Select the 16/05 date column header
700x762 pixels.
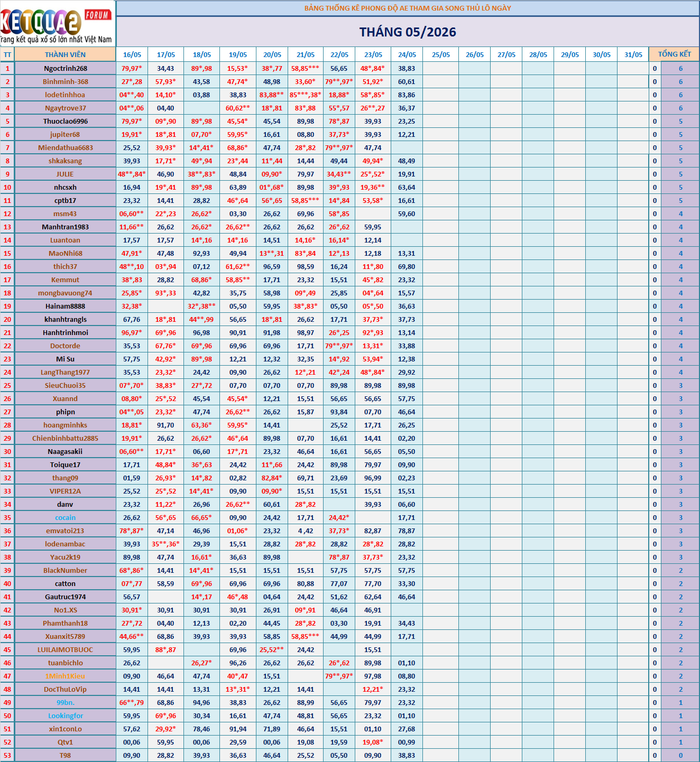132,54
